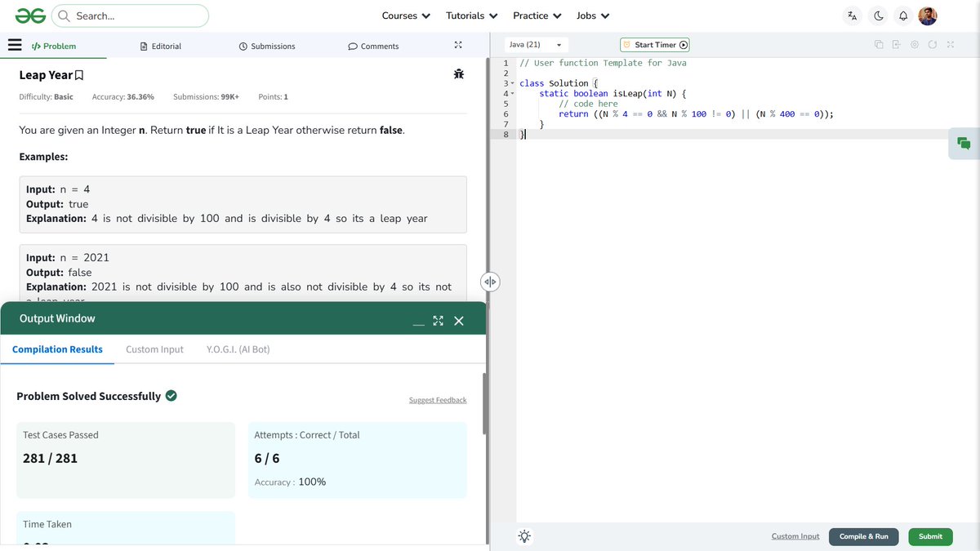Open the notifications bell

click(x=903, y=16)
